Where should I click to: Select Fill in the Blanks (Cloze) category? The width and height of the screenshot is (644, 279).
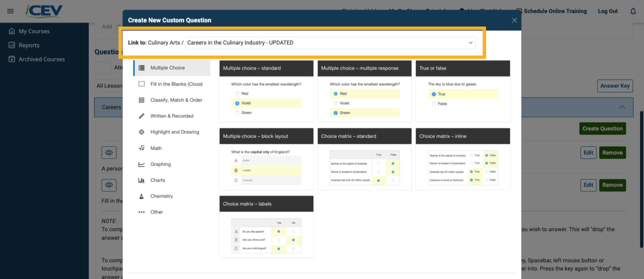click(176, 84)
